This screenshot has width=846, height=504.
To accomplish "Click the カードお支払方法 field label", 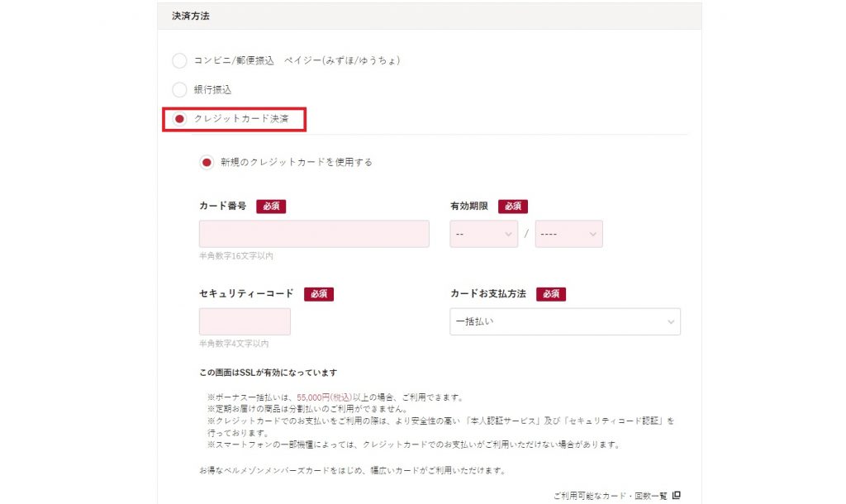I will point(488,294).
